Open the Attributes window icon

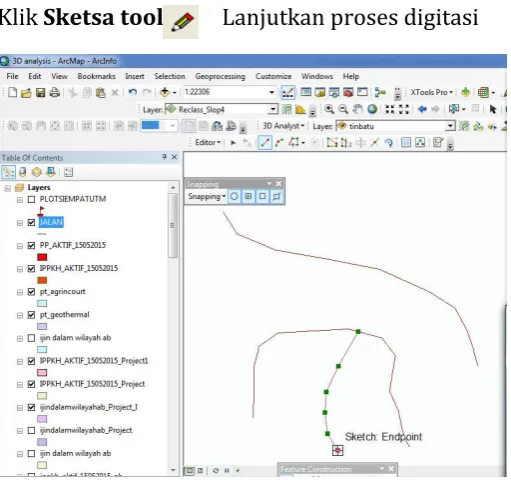pyautogui.click(x=406, y=143)
